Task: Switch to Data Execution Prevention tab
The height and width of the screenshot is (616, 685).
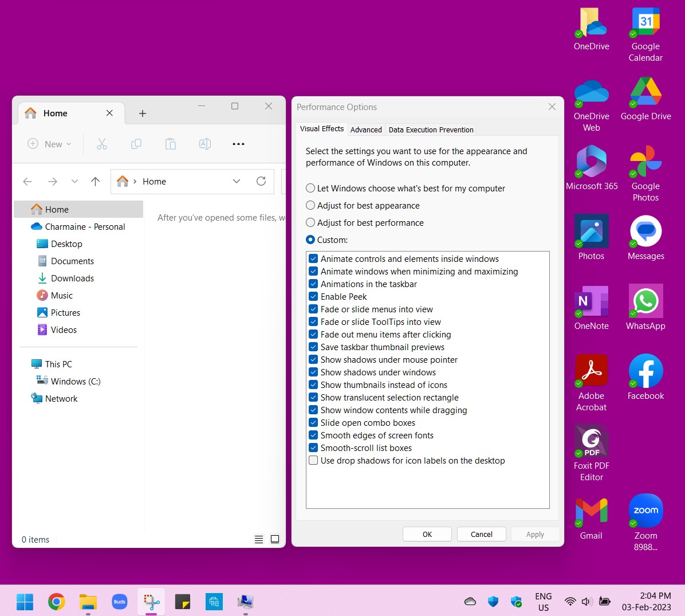Action: 431,130
